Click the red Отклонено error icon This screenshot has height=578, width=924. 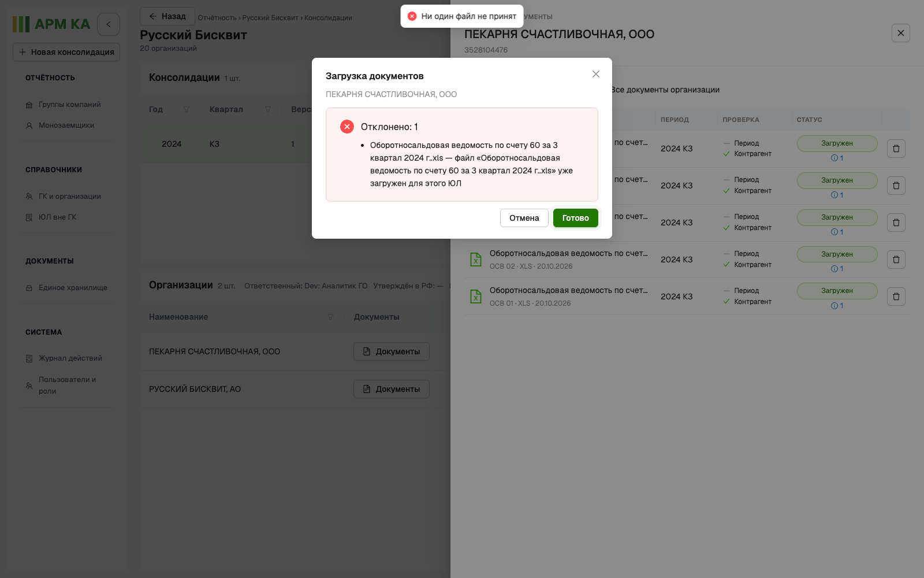click(x=347, y=127)
